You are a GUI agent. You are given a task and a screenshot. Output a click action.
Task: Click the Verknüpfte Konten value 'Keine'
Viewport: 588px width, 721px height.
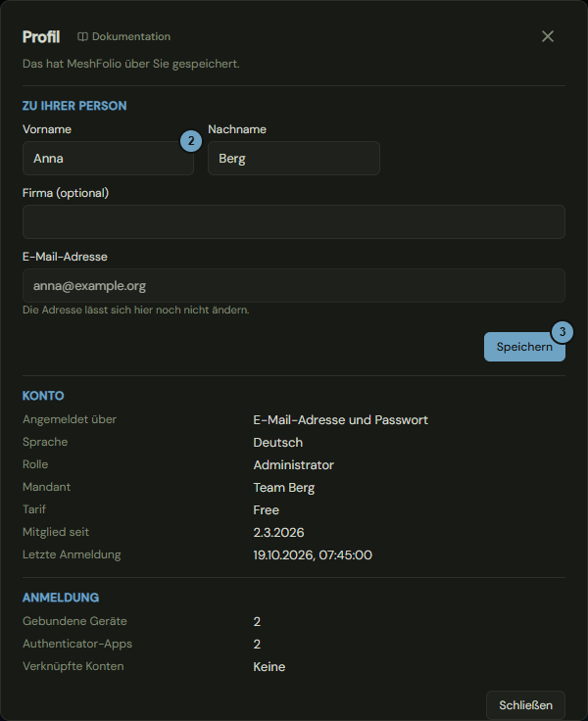269,667
